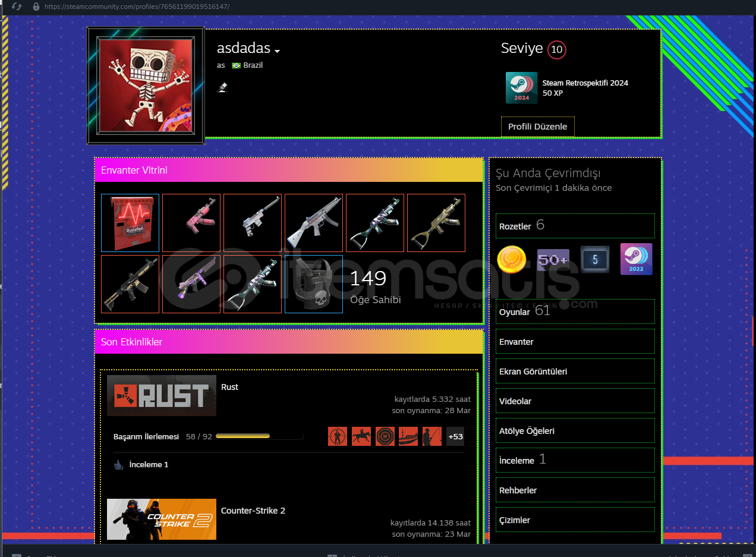Open the horse rider achievement icon
This screenshot has height=557, width=756.
(x=361, y=436)
